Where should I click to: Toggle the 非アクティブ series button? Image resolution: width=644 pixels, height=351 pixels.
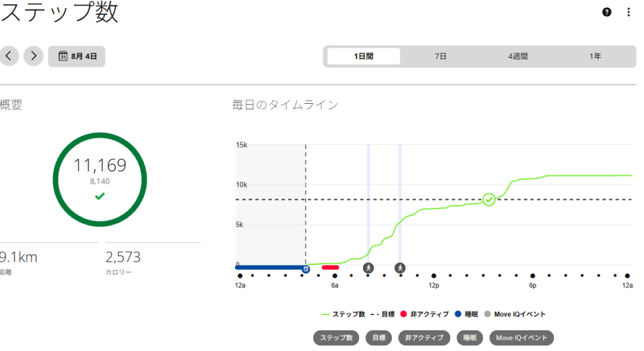(x=425, y=338)
